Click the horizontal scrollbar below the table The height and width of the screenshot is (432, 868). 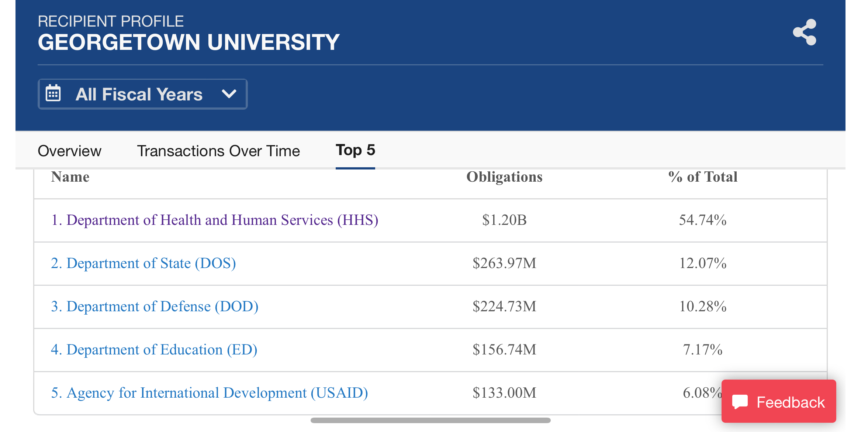pyautogui.click(x=430, y=420)
